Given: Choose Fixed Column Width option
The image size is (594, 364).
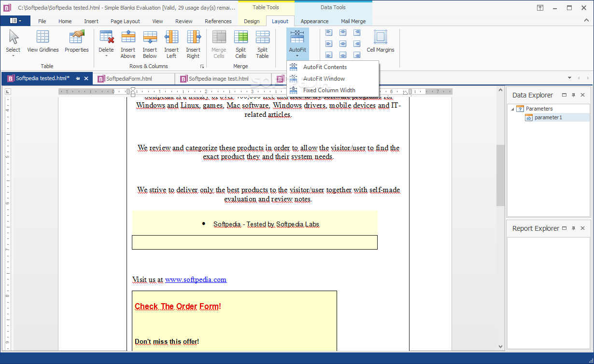Looking at the screenshot, I should click(333, 90).
